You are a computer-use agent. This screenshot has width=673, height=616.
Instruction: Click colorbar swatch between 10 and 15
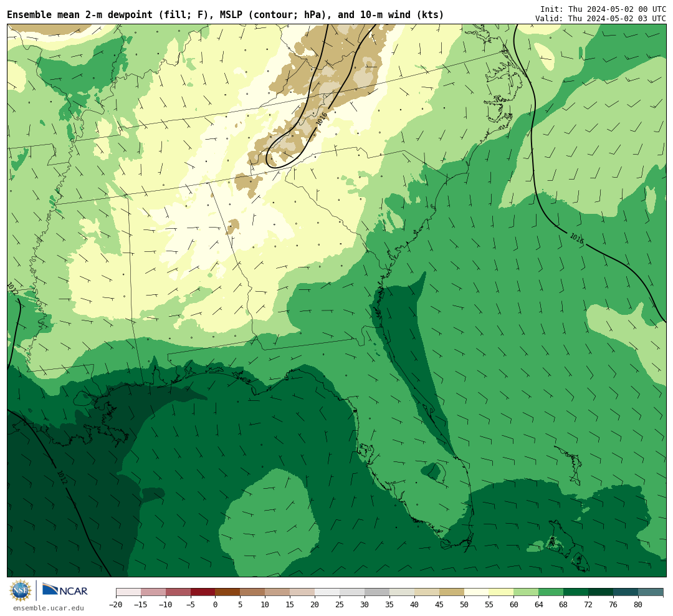click(x=278, y=592)
